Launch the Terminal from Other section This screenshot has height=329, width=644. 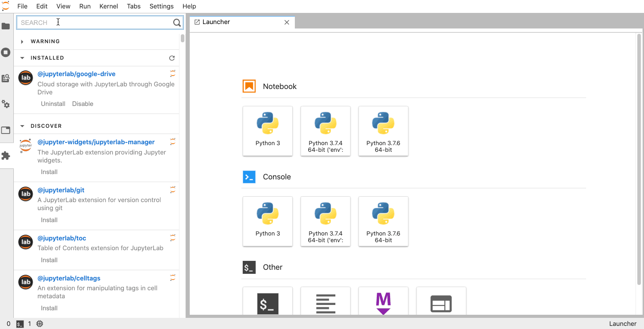point(268,303)
